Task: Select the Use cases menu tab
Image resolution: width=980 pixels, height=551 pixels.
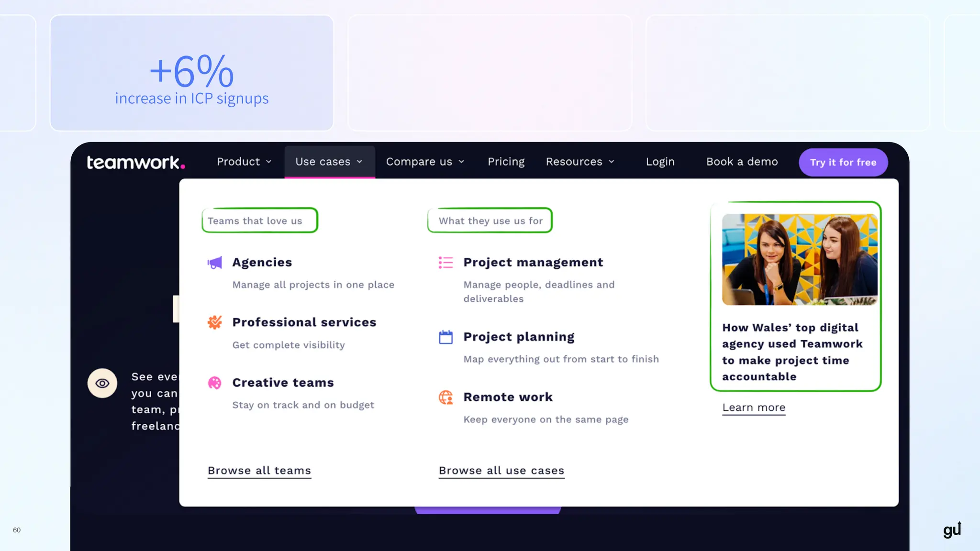Action: (330, 162)
